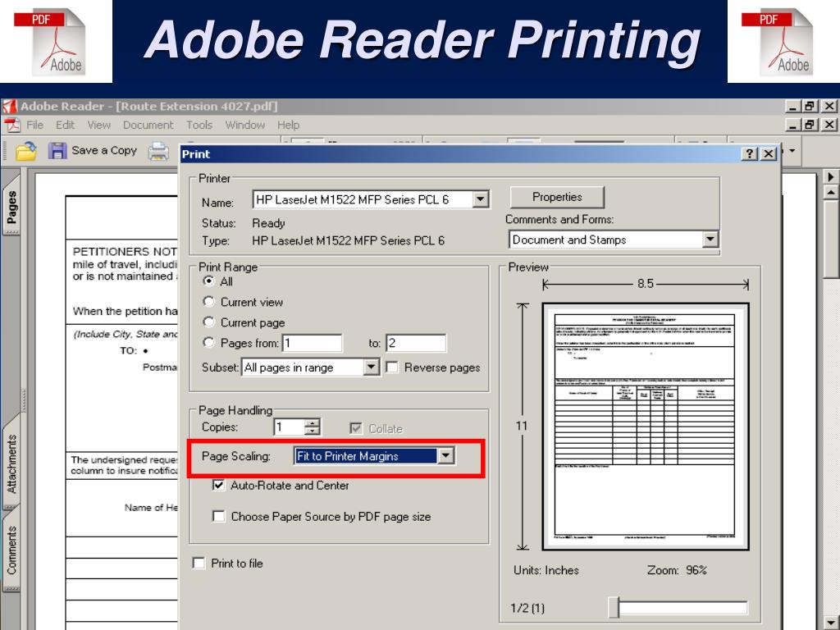The width and height of the screenshot is (840, 630).
Task: Check the Print to file box
Action: (199, 563)
